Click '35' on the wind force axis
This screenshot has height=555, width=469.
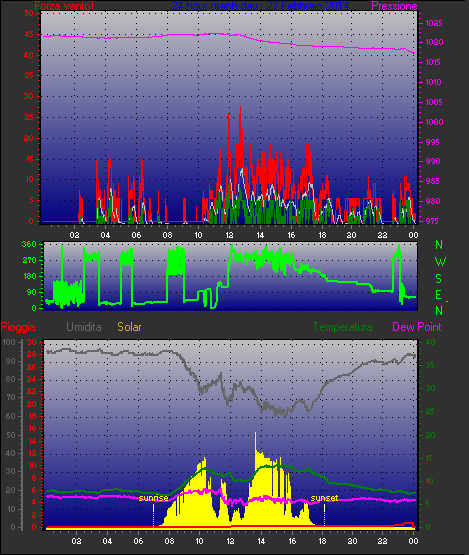[x=29, y=75]
